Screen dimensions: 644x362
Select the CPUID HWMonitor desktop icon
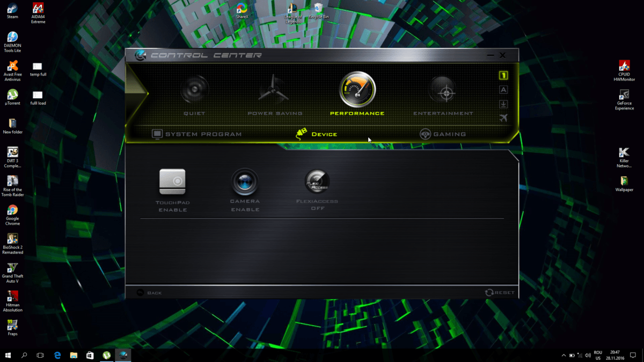pyautogui.click(x=625, y=71)
